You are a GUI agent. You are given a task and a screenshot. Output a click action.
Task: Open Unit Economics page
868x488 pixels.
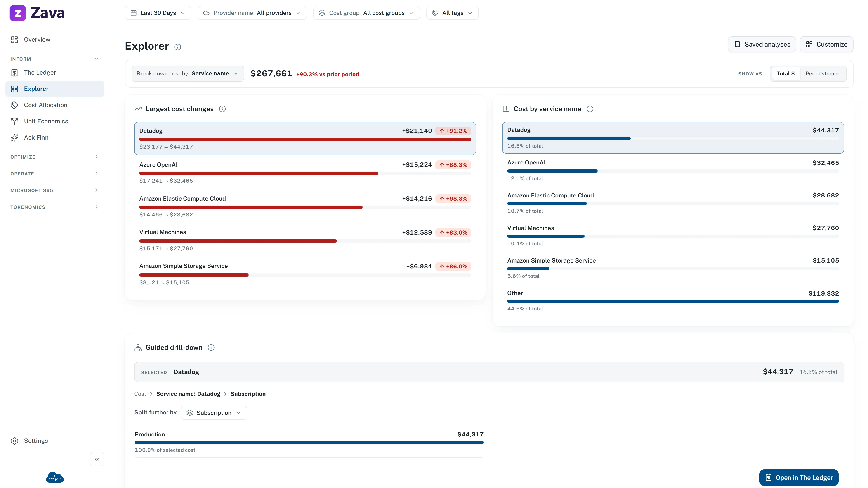click(55, 121)
